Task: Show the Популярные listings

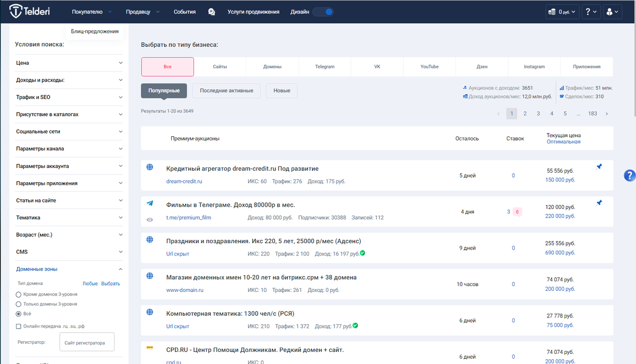Action: (164, 91)
